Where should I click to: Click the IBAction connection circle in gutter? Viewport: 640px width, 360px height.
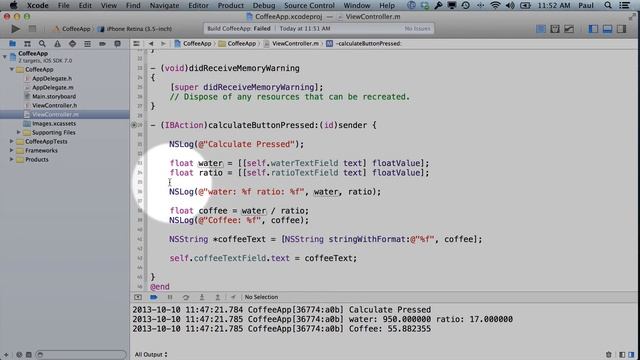click(134, 125)
